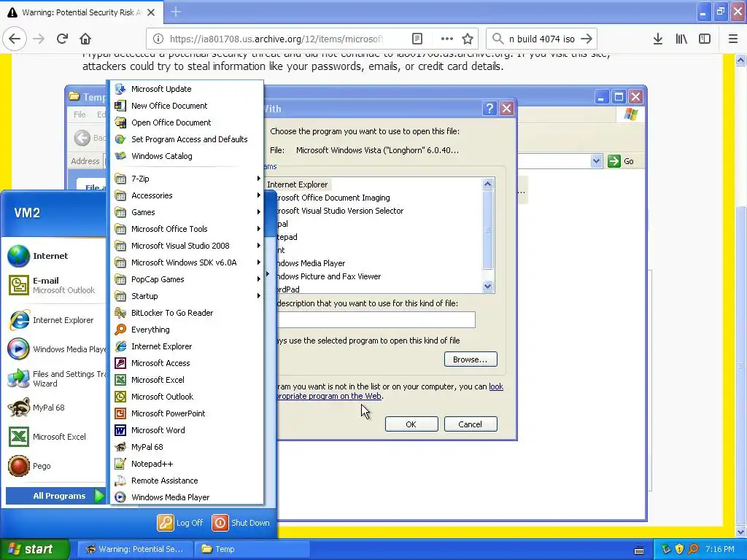Select Microsoft Office Document Imaging entry
The image size is (747, 560).
[x=333, y=198]
